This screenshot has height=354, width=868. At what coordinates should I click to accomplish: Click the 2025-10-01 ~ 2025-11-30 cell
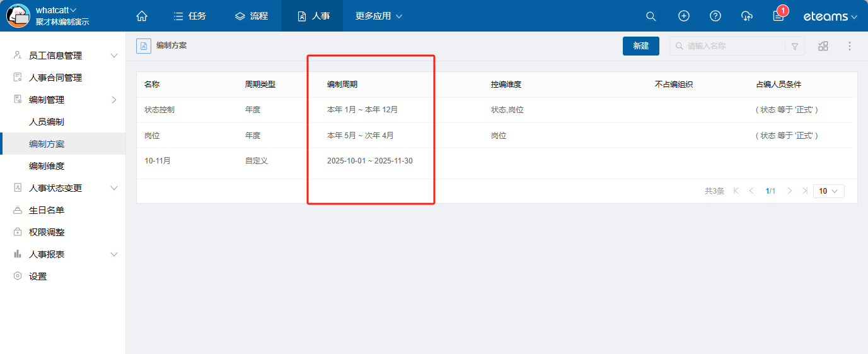click(x=370, y=161)
